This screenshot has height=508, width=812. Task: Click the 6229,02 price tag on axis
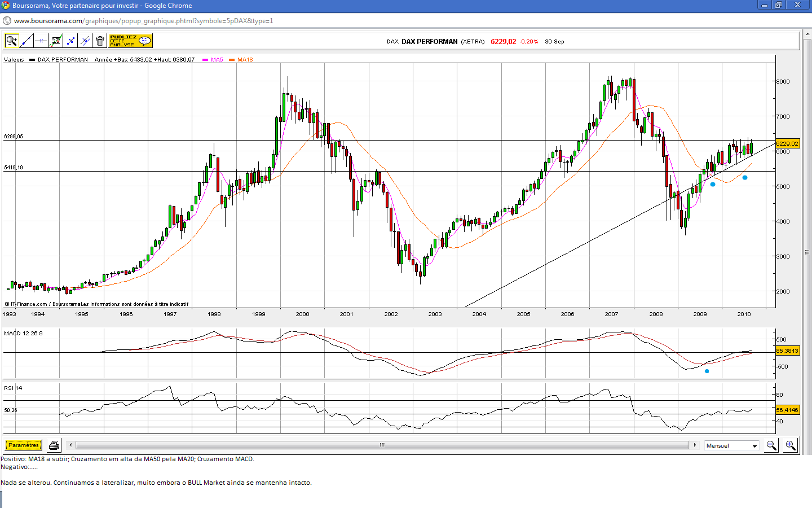787,143
